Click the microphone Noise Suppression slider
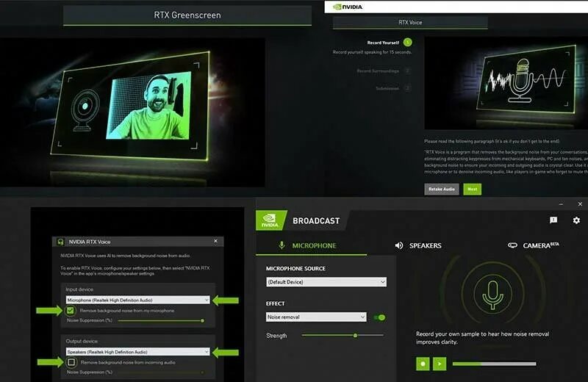The width and height of the screenshot is (588, 382). coord(161,320)
